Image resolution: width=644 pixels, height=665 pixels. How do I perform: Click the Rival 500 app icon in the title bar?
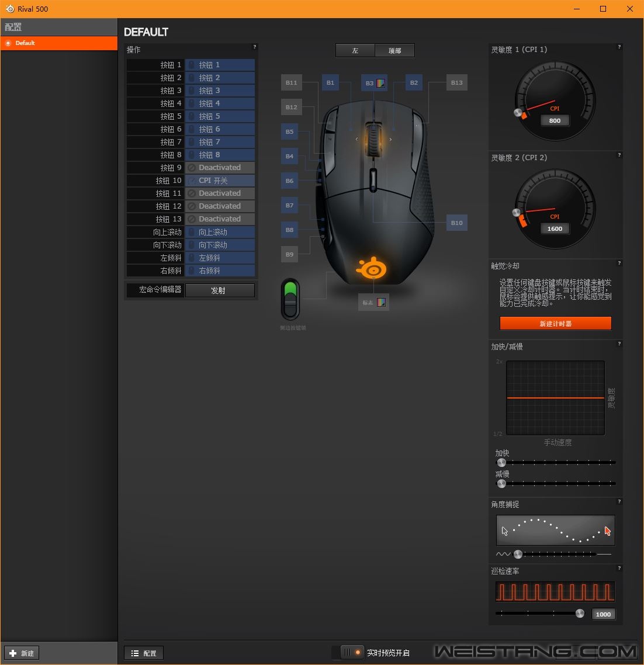tap(10, 9)
